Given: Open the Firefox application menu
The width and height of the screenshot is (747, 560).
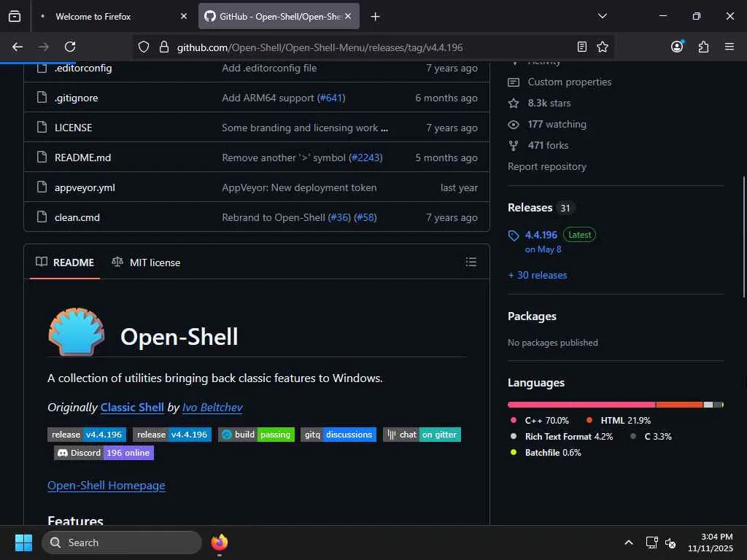Looking at the screenshot, I should [x=729, y=47].
